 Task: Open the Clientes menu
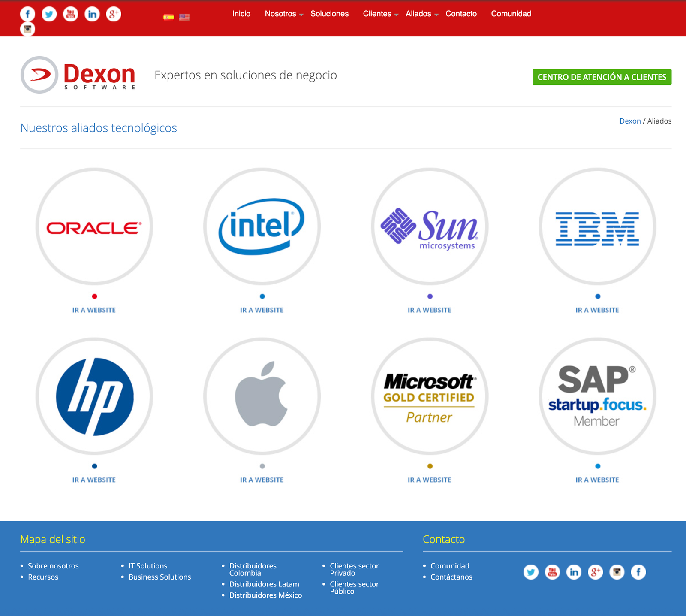point(377,14)
